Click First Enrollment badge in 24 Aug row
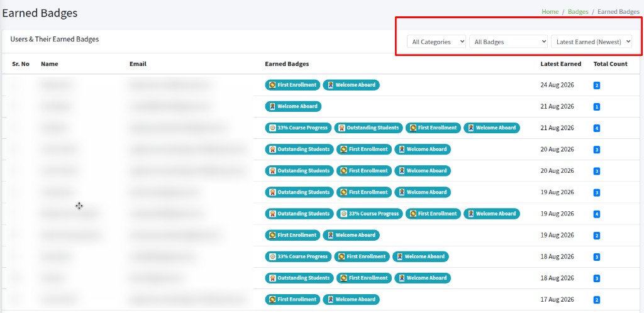The height and width of the screenshot is (313, 644). [x=292, y=85]
